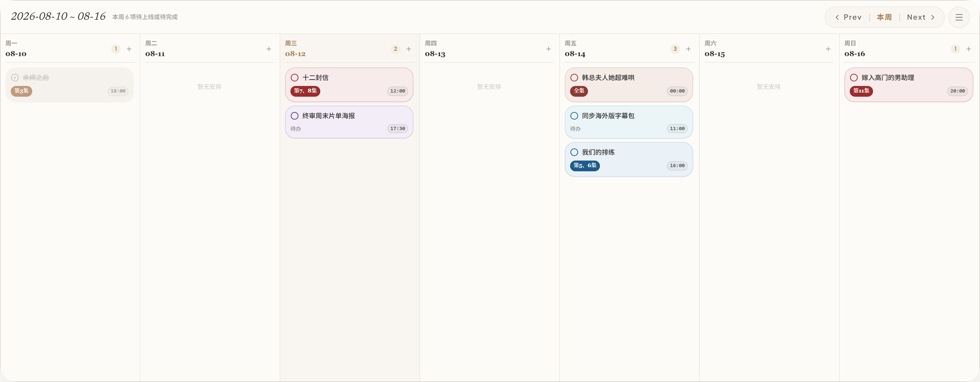Add an item to 周五 08-14
Viewport: 980px width, 382px height.
688,49
